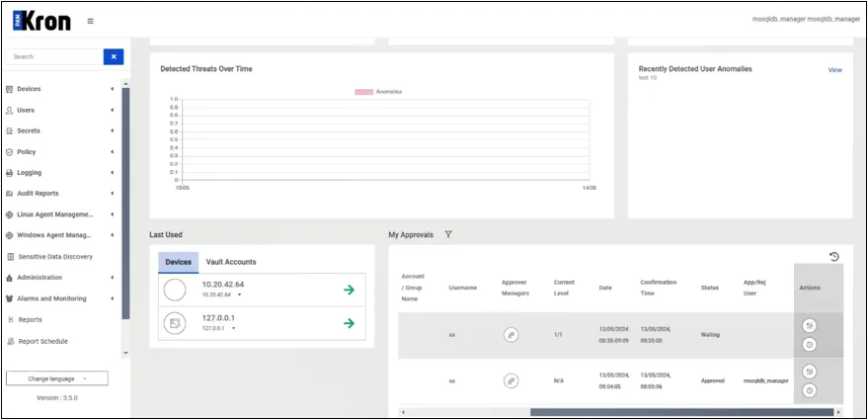Screen dimensions: 868x420
Task: Click sidebar scrollbar up arrow
Action: point(125,84)
